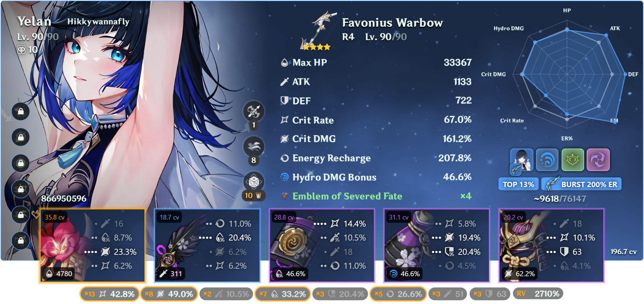Click the Dendro element teammate icon
The image size is (644, 304).
(573, 160)
